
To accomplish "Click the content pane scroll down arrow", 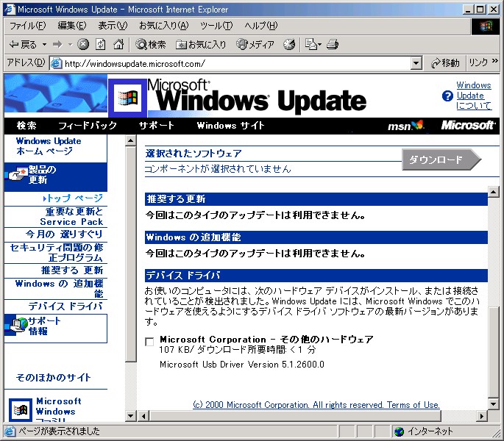I will point(494,404).
